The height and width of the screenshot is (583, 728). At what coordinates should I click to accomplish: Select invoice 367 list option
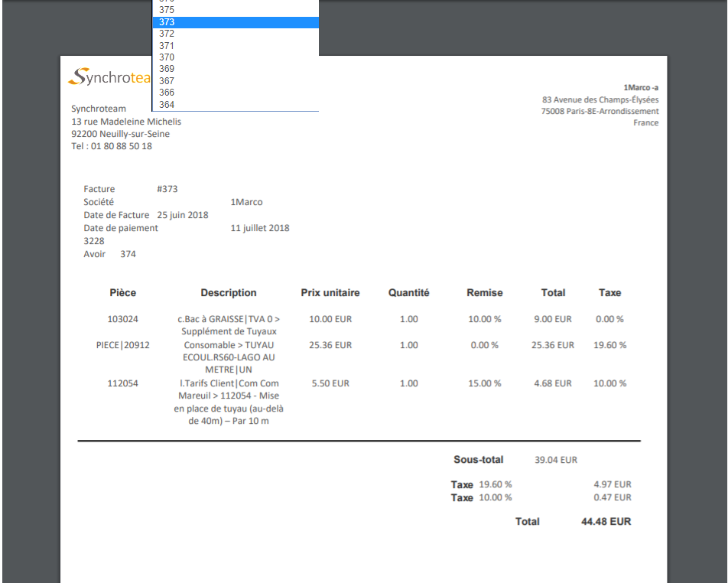(236, 81)
